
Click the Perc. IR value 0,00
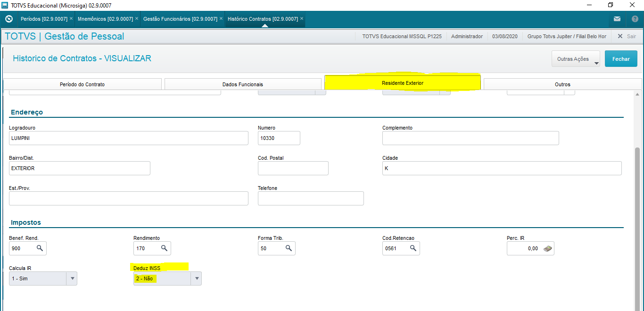(533, 248)
